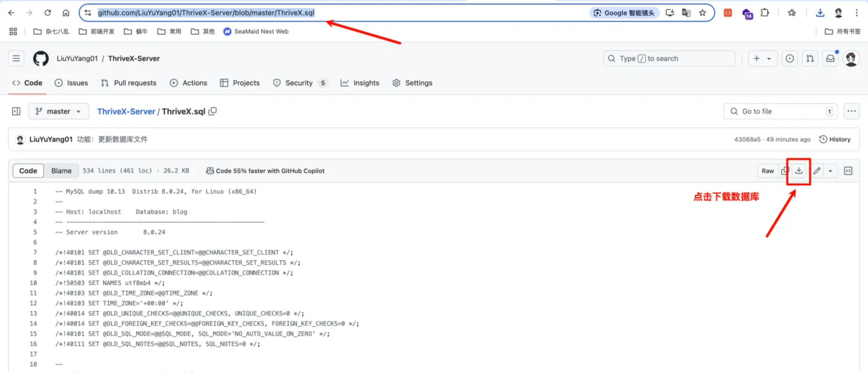Toggle the Security alerts panel
868x372 pixels.
click(x=299, y=83)
